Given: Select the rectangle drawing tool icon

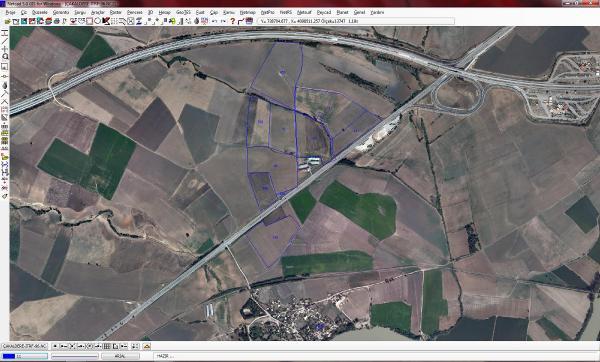Looking at the screenshot, I should (x=89, y=21).
